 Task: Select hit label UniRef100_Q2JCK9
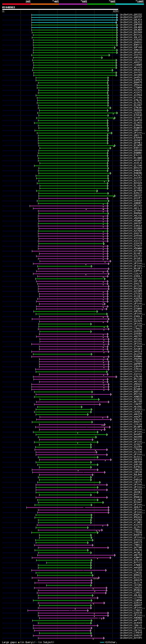(131, 570)
